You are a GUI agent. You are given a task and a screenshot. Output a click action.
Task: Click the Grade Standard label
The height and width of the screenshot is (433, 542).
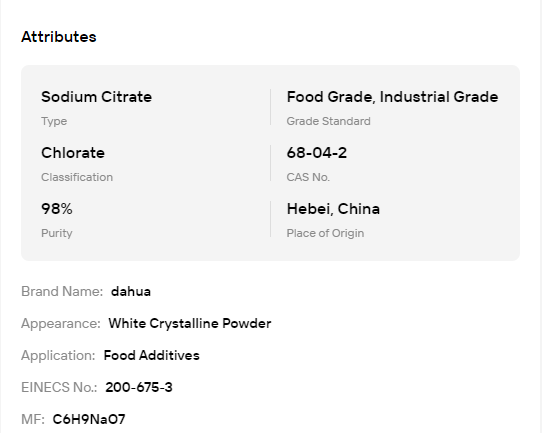click(328, 121)
